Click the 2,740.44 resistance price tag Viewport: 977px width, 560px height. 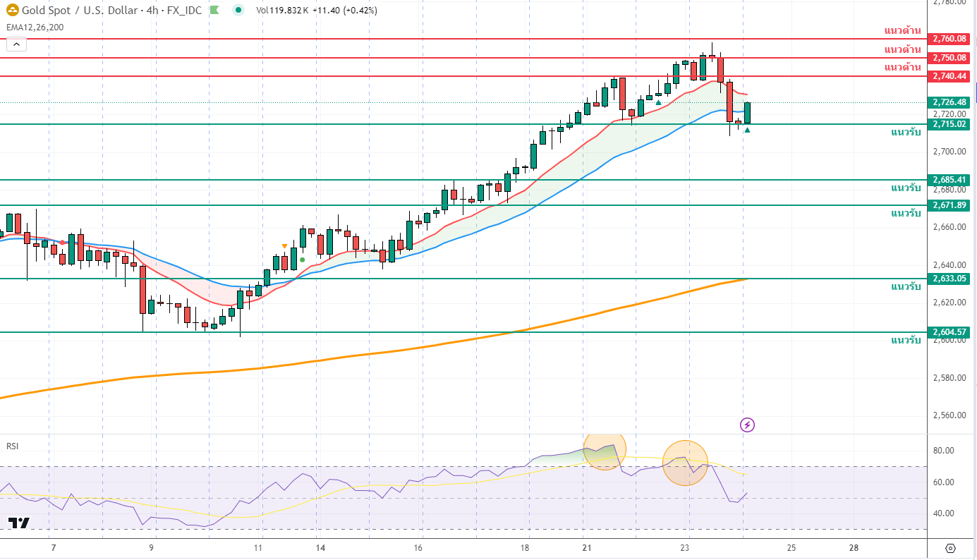949,75
